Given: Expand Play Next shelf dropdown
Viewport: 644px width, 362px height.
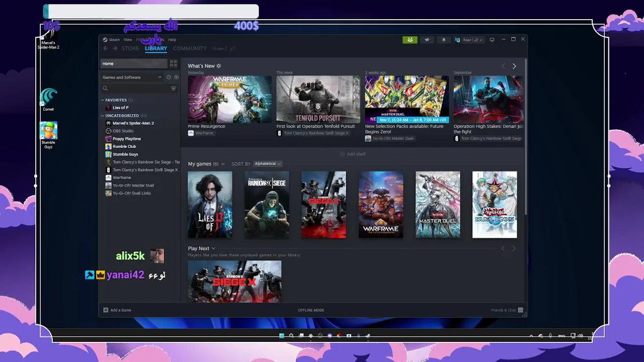Looking at the screenshot, I should click(x=213, y=248).
